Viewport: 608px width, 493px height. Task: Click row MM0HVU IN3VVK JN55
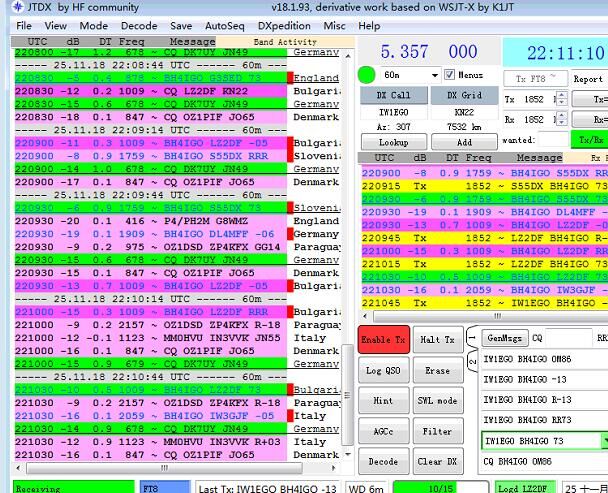click(150, 338)
